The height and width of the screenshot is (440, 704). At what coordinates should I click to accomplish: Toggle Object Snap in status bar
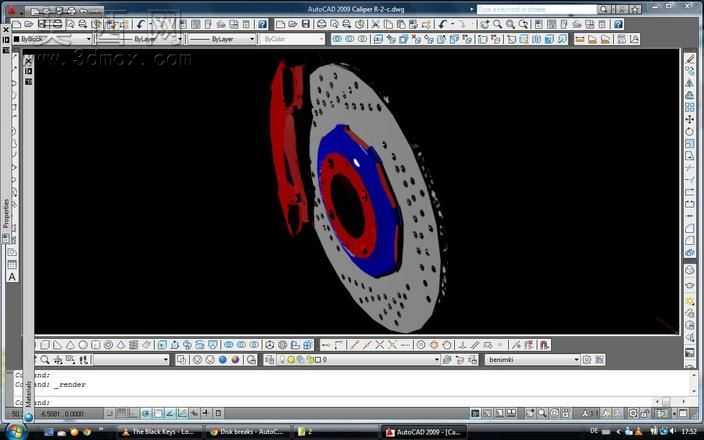pyautogui.click(x=158, y=413)
